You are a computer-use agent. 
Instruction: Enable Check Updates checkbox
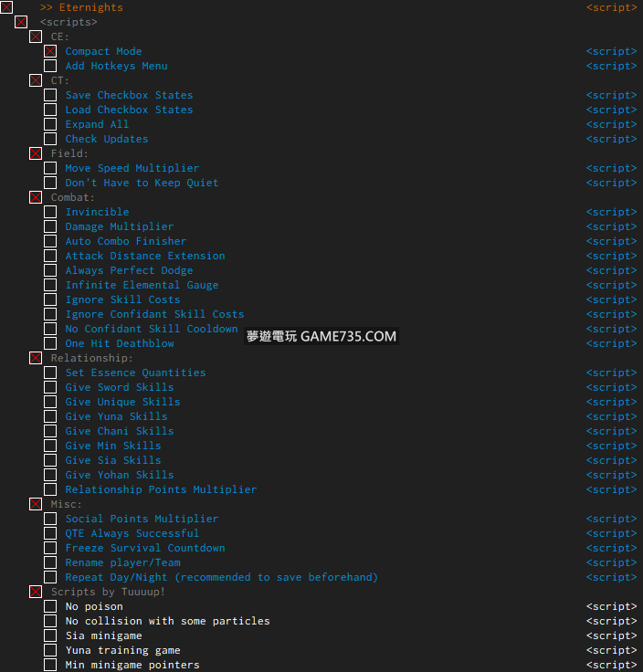pyautogui.click(x=50, y=139)
